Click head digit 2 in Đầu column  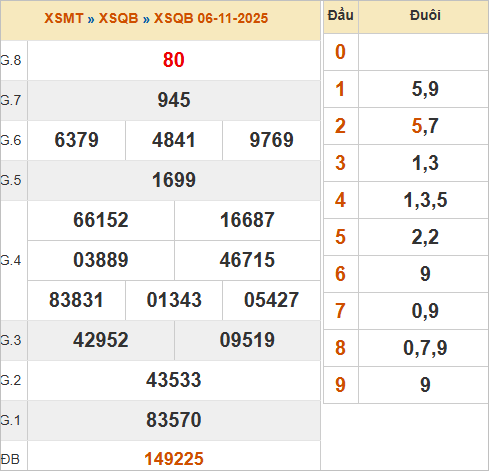(340, 126)
